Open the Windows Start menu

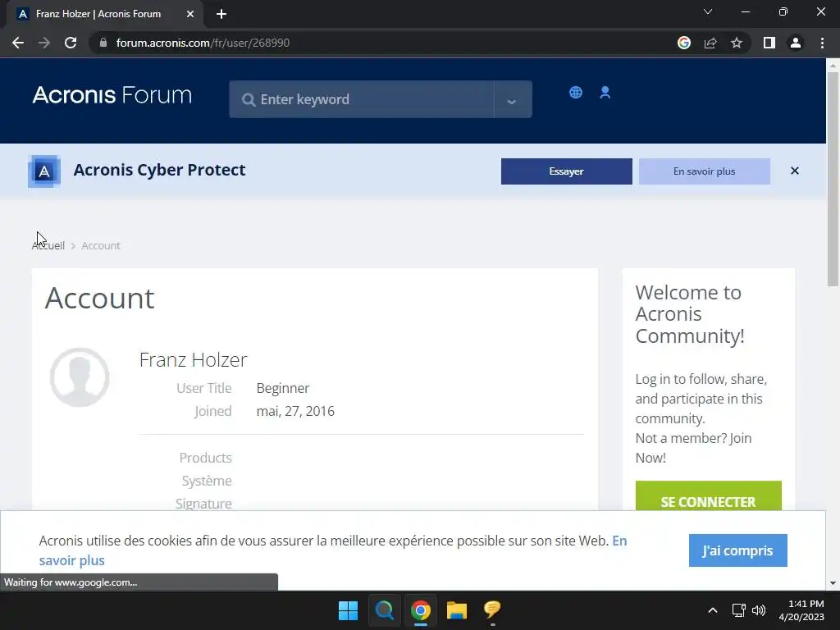(x=348, y=610)
